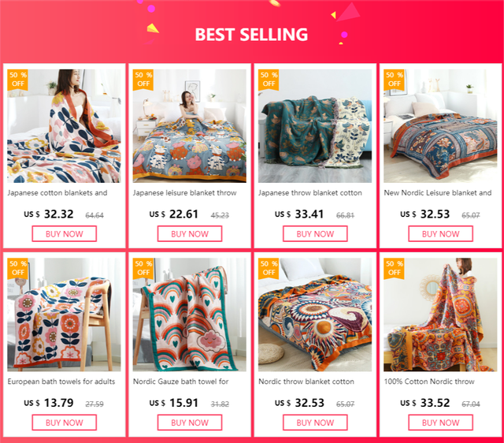Screen dimensions: 504x443
Task: Click the Nordic throw blanket cotton title
Action: pyautogui.click(x=306, y=382)
